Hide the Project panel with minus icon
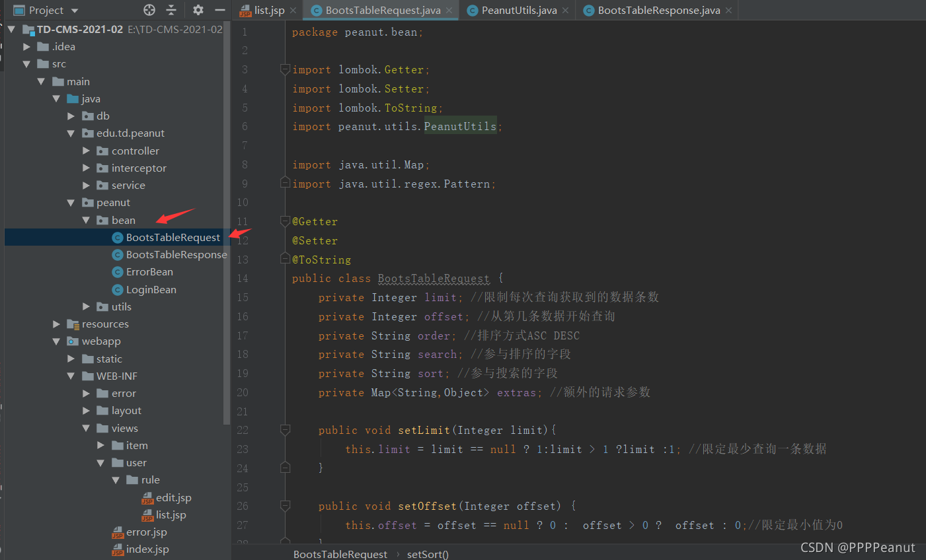 [220, 10]
